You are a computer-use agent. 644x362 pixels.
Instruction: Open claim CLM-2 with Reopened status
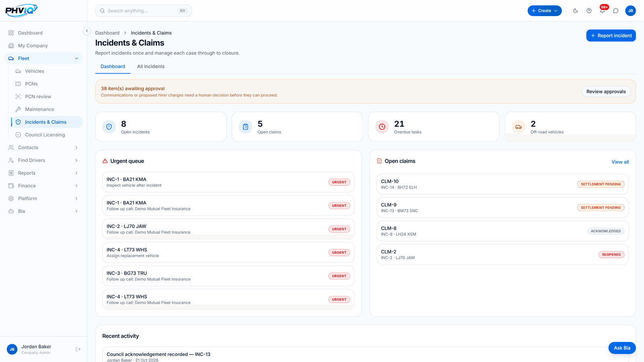pos(503,255)
